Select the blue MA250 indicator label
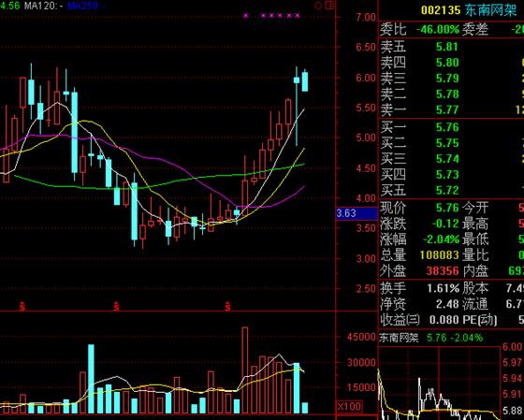 [x=86, y=6]
